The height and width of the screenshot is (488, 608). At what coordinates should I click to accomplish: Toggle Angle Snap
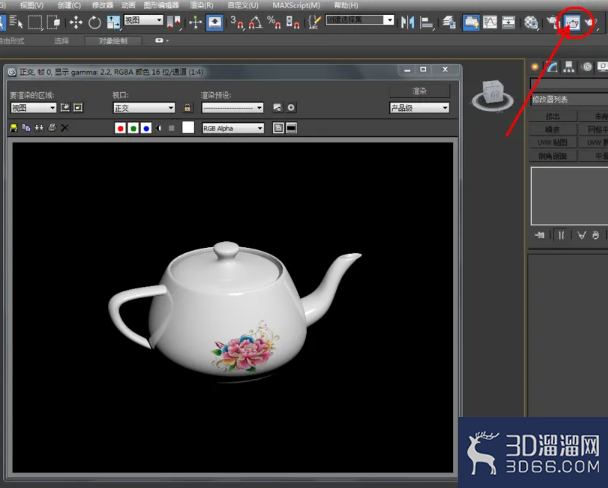pyautogui.click(x=256, y=22)
